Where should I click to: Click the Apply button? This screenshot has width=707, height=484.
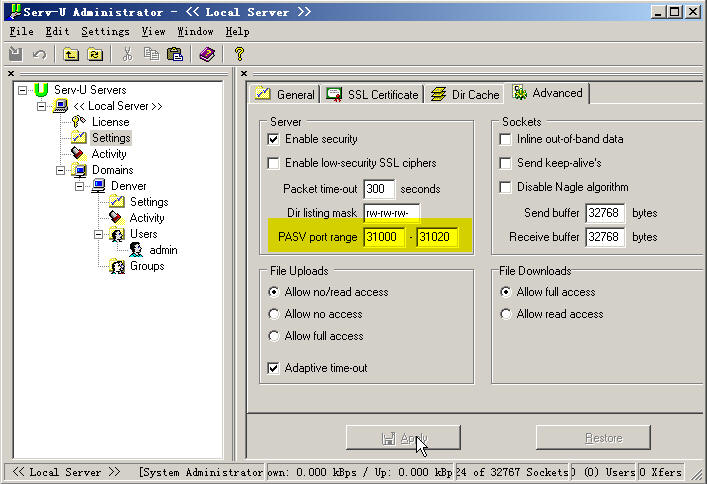click(x=403, y=438)
